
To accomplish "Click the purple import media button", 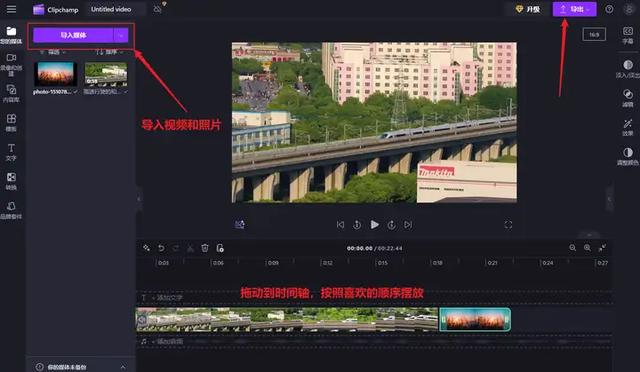I will [73, 36].
